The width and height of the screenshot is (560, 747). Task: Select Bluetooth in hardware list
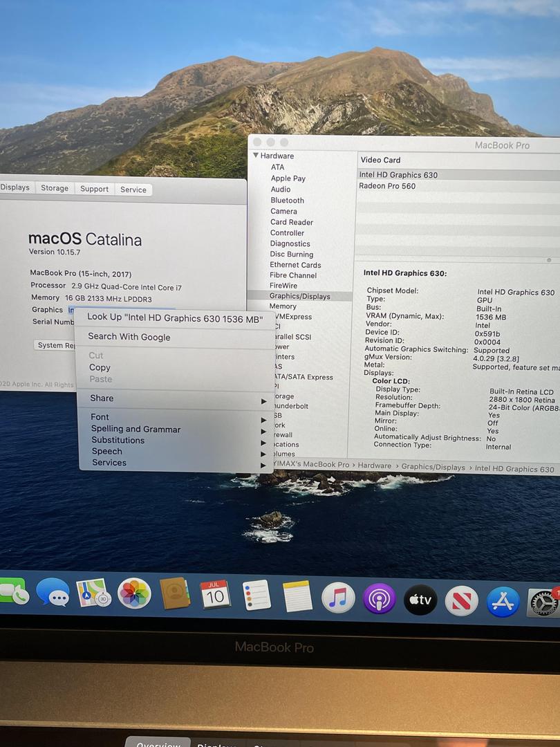[287, 201]
